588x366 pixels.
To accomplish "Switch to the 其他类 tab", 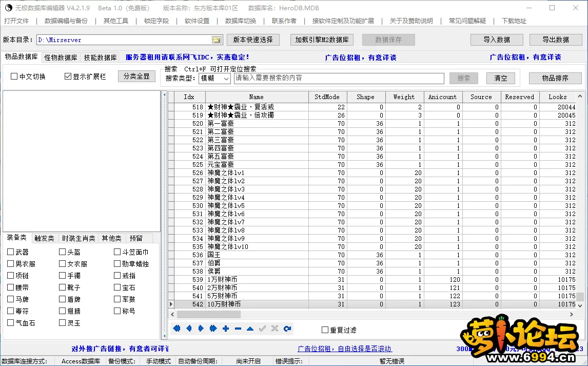I will point(111,239).
